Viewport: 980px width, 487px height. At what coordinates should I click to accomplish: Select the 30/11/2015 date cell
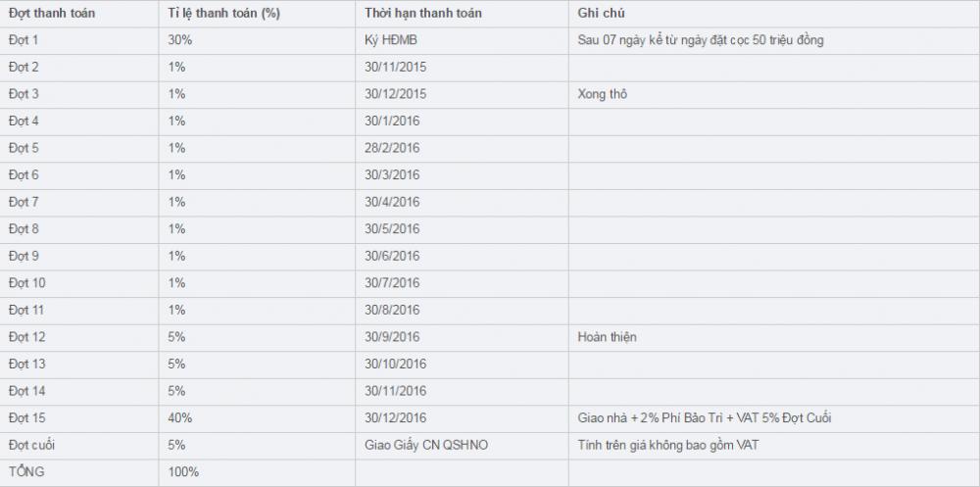395,68
